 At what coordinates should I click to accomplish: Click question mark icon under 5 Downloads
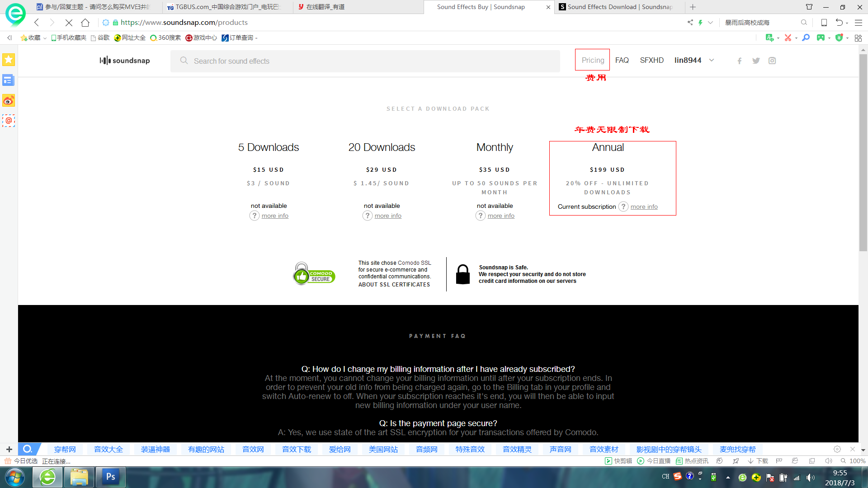click(255, 216)
